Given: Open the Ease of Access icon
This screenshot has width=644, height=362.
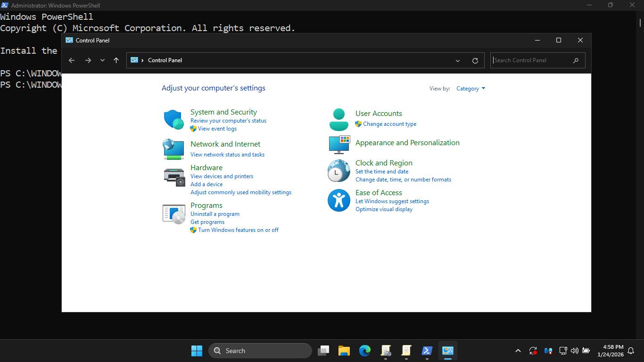Looking at the screenshot, I should tap(339, 200).
